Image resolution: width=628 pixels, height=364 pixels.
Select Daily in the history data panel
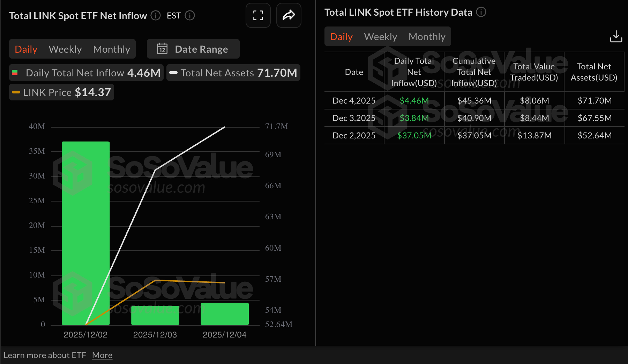tap(341, 36)
